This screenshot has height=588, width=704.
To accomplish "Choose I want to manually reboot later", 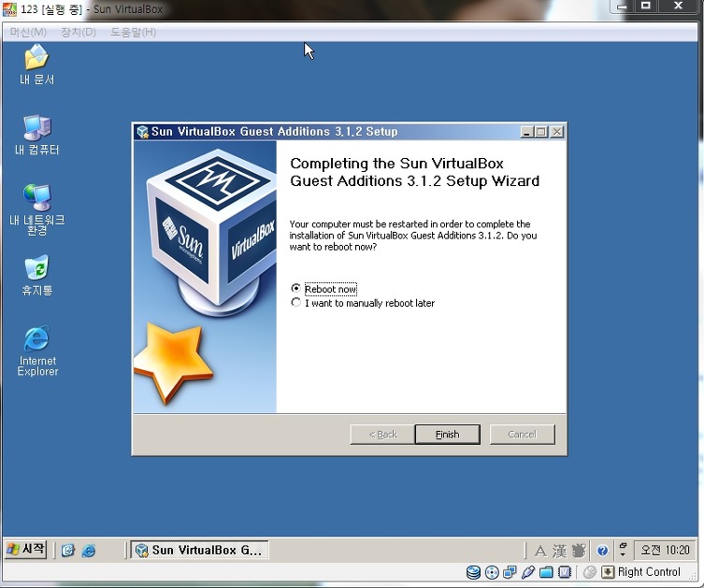I will pos(295,303).
